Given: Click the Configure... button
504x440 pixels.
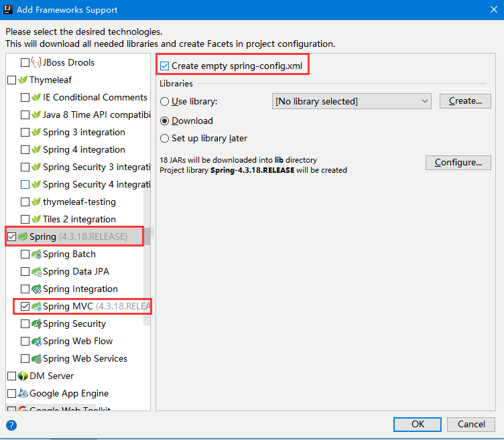Looking at the screenshot, I should pyautogui.click(x=458, y=163).
